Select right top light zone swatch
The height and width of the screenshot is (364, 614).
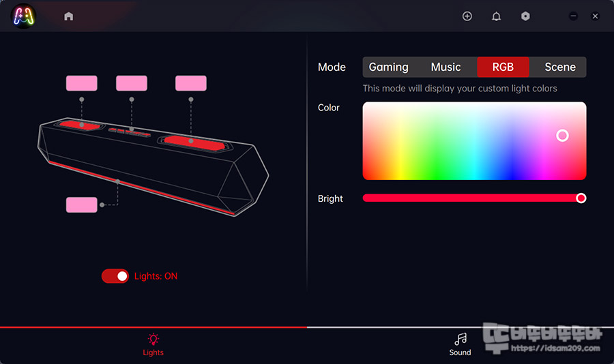coord(191,83)
